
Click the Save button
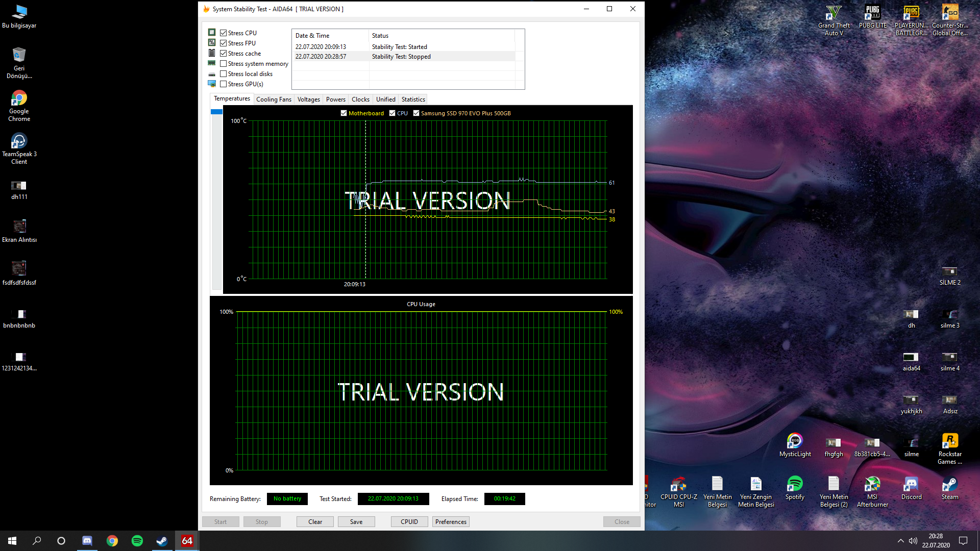[356, 521]
